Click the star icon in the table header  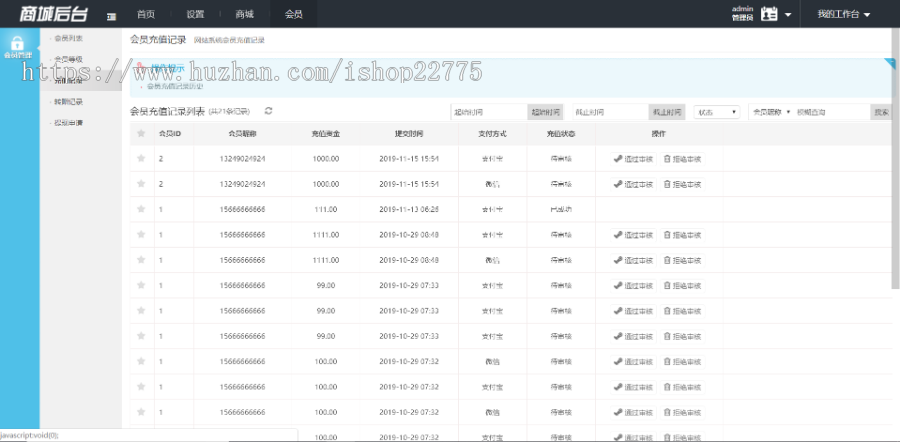[141, 133]
